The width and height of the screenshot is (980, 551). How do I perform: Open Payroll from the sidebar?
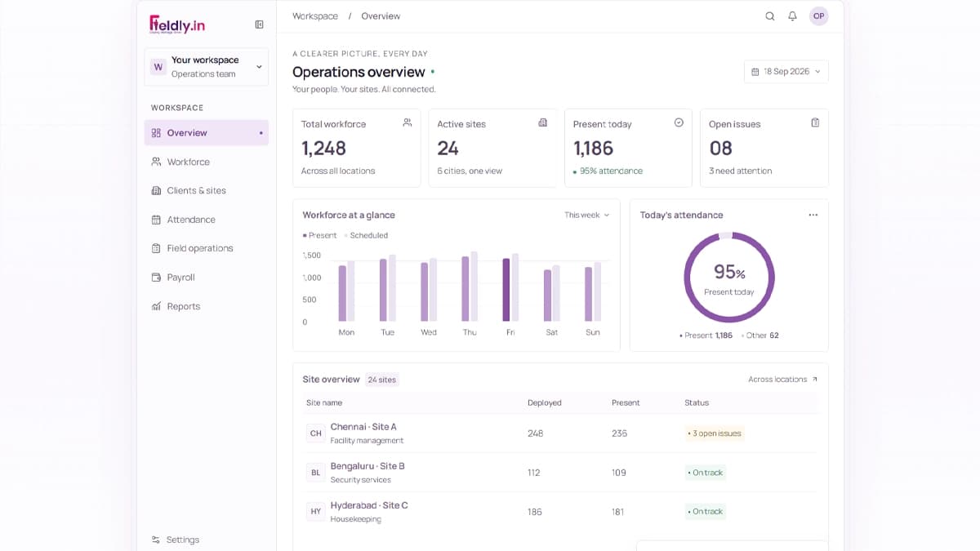pos(207,278)
